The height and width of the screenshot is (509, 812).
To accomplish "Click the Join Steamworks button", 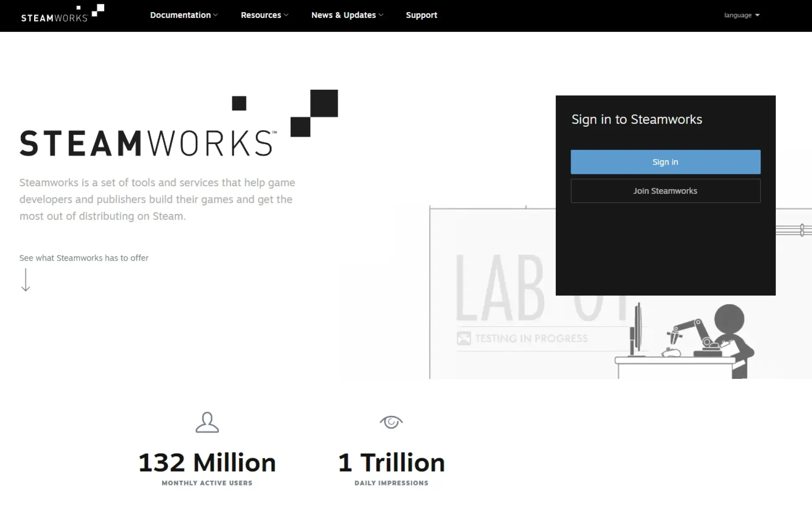I will click(665, 191).
